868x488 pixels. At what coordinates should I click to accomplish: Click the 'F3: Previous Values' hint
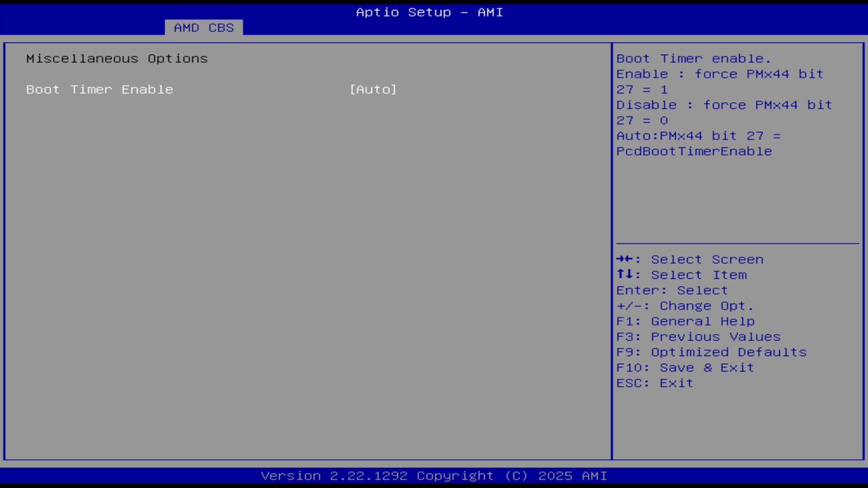698,337
